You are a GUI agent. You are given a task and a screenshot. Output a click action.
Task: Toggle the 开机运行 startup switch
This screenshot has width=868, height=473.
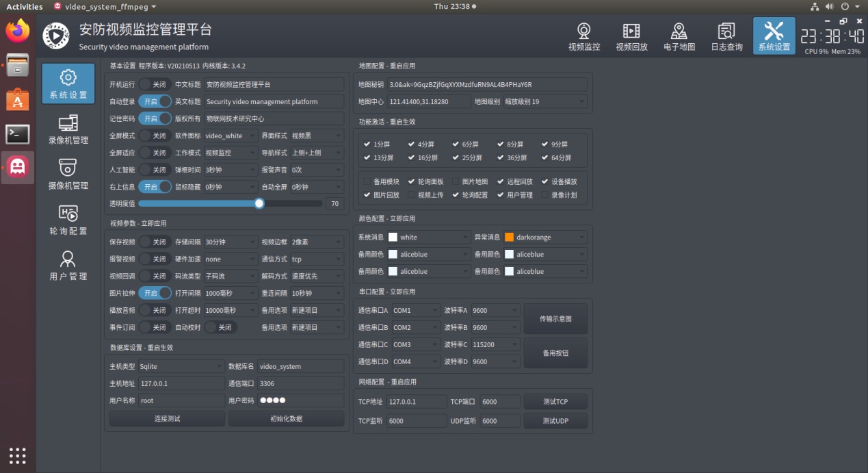coord(155,84)
